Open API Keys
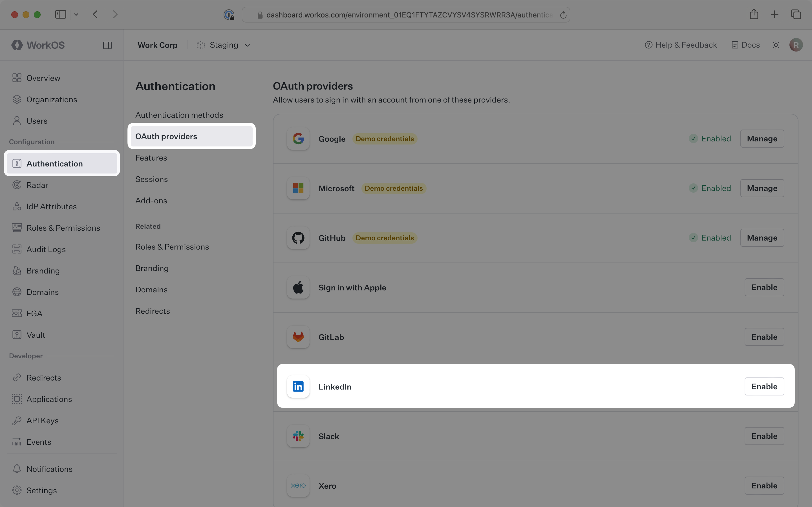The image size is (812, 507). (x=42, y=420)
